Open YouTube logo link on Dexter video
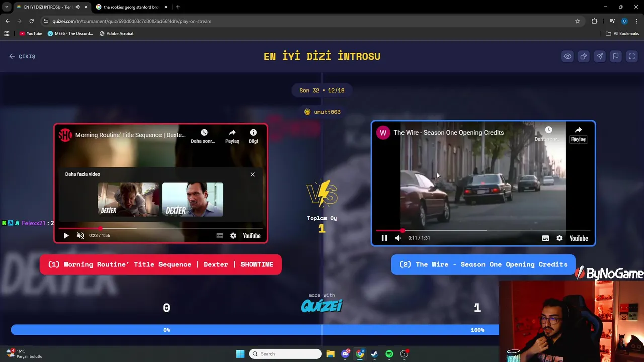 click(x=252, y=235)
